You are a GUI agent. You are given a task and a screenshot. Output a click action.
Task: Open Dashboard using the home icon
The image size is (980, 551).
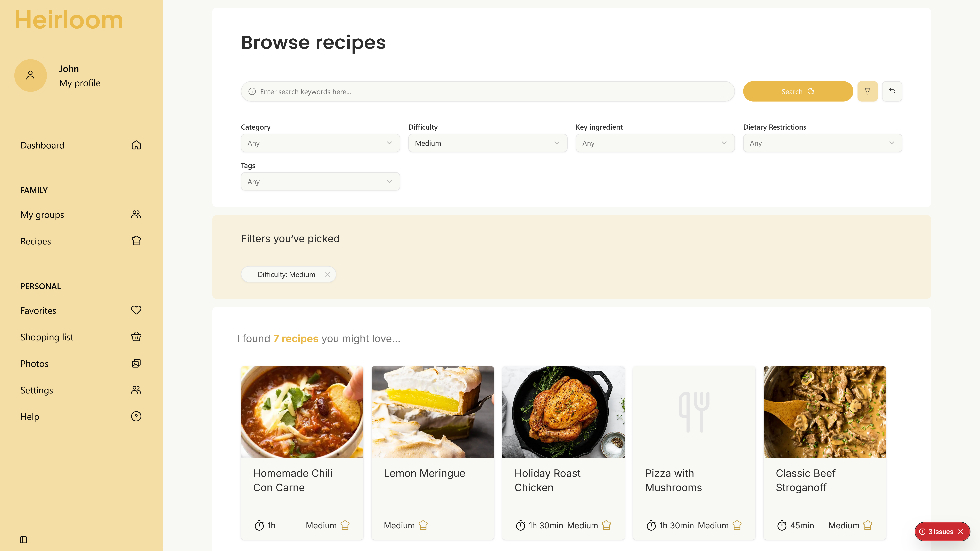(136, 145)
